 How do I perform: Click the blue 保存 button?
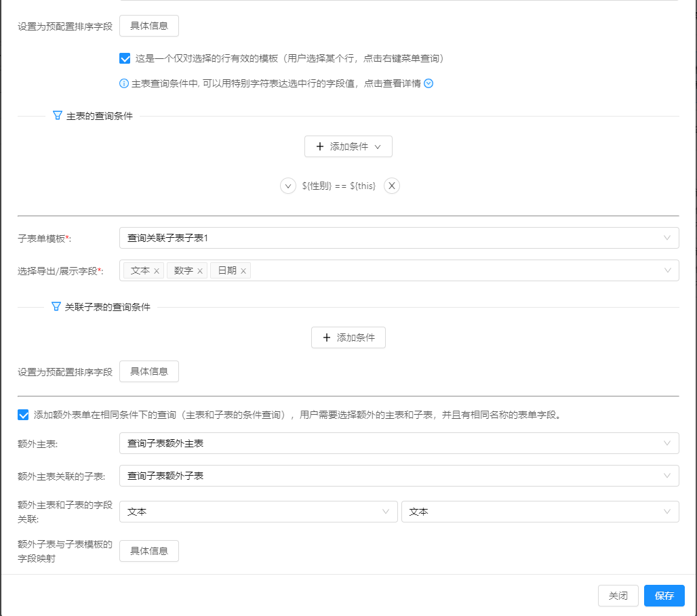pos(664,596)
